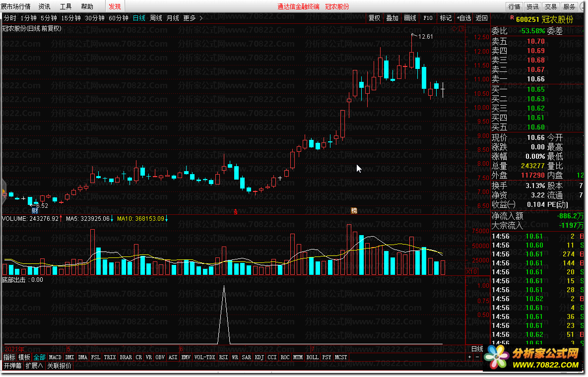Select the 5分钟 period
This screenshot has height=377, width=588.
(49, 18)
